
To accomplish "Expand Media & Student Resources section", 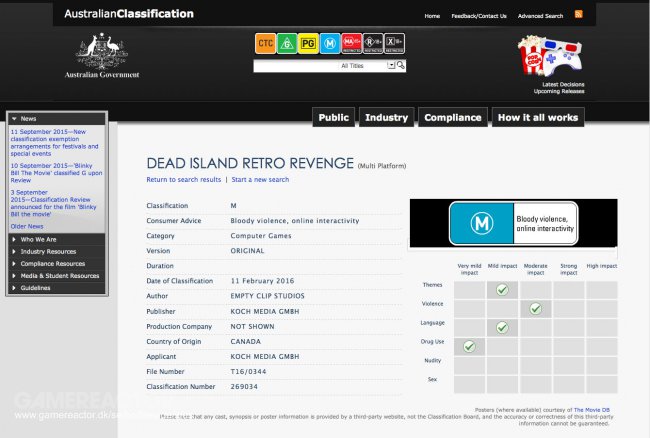I will point(56,276).
